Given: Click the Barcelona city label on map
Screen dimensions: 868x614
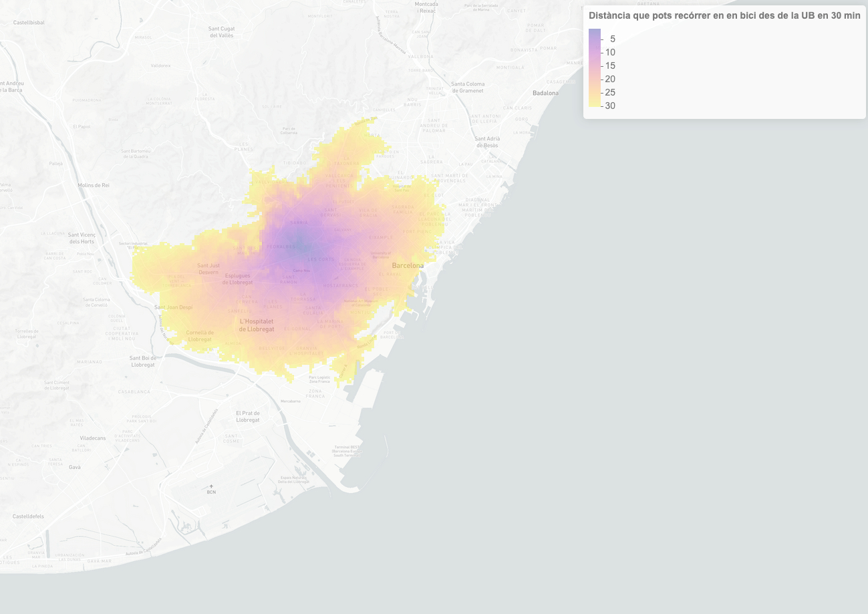Looking at the screenshot, I should (408, 265).
